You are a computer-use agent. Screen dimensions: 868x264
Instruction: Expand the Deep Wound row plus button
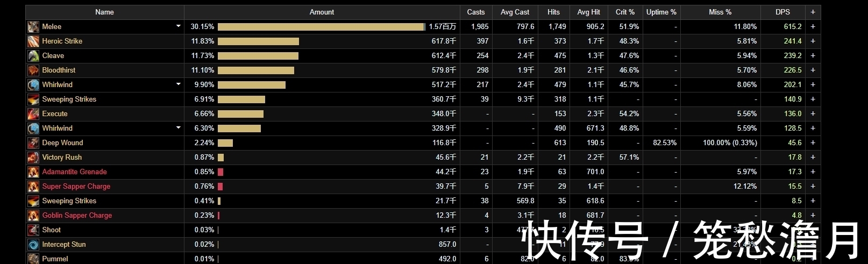click(813, 142)
